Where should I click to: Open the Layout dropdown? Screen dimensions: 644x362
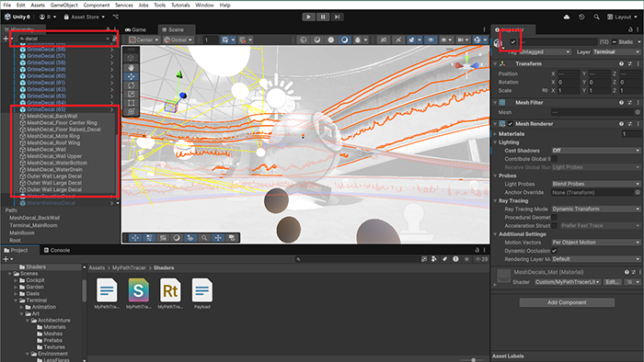pyautogui.click(x=622, y=17)
